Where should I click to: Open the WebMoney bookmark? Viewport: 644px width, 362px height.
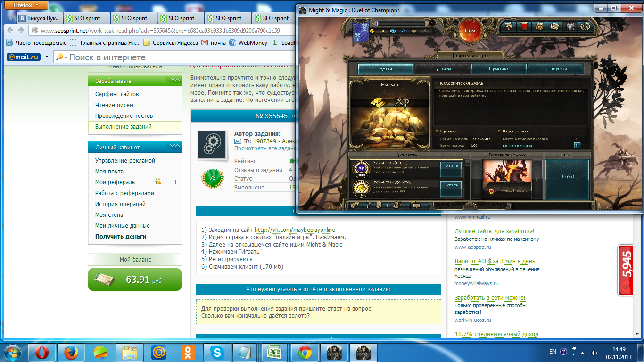tap(248, 42)
